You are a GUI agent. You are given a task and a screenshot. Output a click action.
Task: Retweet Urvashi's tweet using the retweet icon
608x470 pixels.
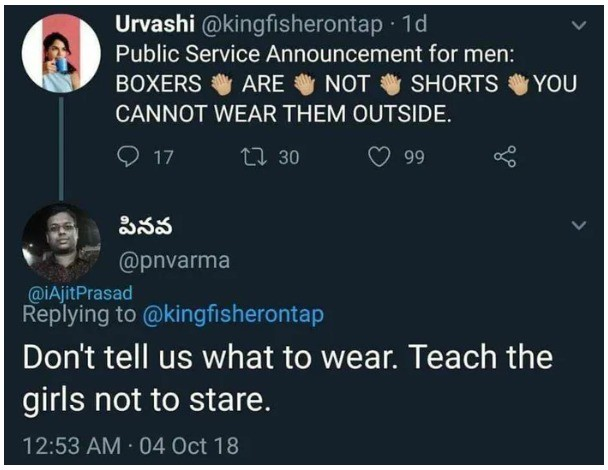coord(252,156)
